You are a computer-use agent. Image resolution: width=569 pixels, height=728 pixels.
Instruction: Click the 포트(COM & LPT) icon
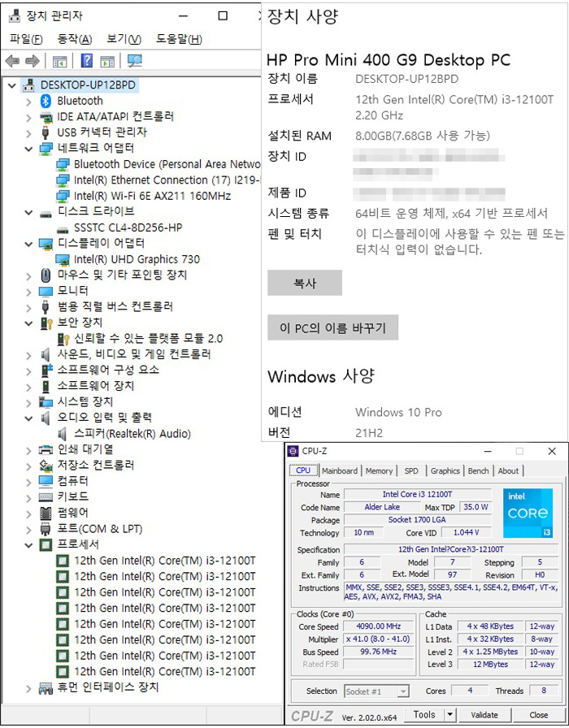pyautogui.click(x=46, y=529)
